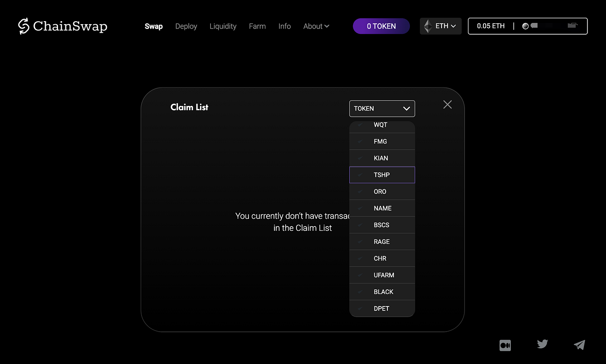This screenshot has height=364, width=606.
Task: Select WQT from token list
Action: pos(382,125)
